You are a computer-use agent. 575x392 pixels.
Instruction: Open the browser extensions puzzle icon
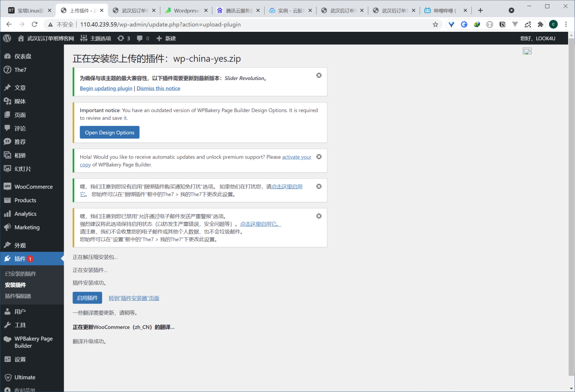pos(540,25)
